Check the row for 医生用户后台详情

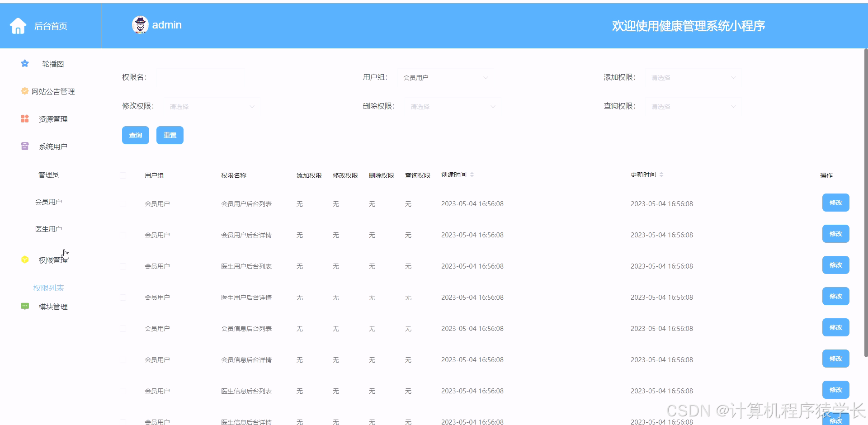point(123,297)
